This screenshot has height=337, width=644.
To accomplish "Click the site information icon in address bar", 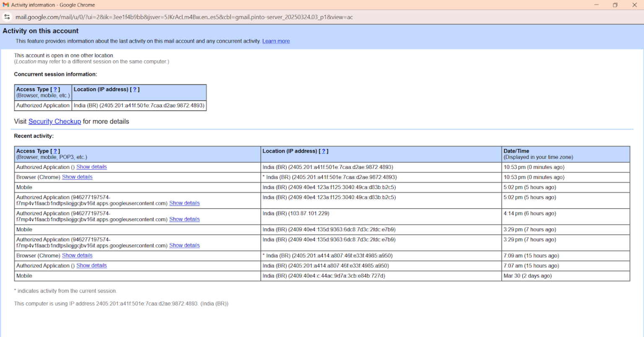I will (x=7, y=17).
